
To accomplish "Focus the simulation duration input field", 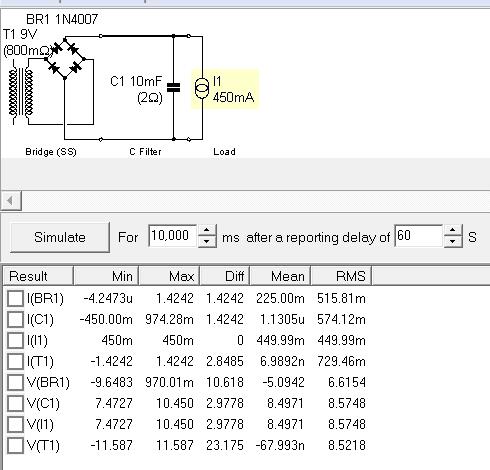I will 173,236.
